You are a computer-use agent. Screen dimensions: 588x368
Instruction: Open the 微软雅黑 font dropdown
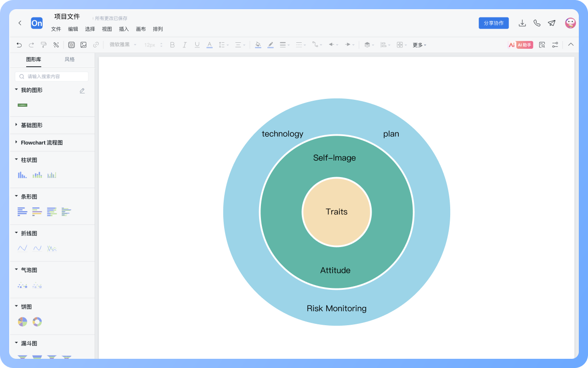123,45
